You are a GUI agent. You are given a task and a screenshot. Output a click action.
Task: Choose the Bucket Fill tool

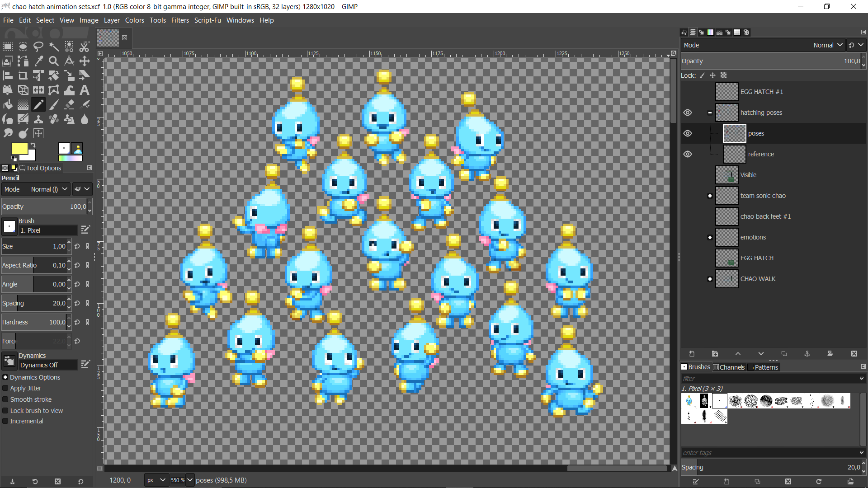coord(8,105)
